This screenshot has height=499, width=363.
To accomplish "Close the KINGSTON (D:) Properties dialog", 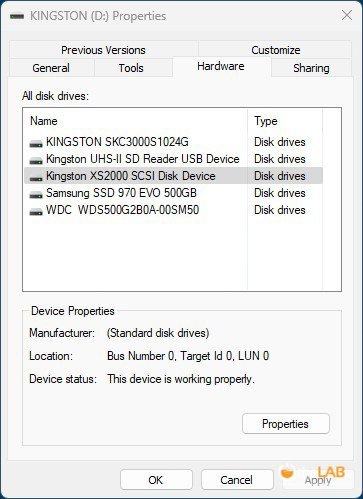I will [x=347, y=15].
